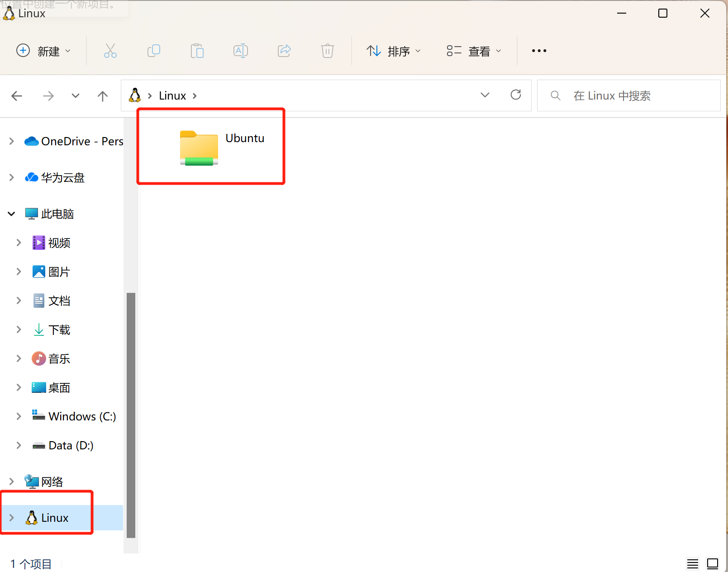The height and width of the screenshot is (572, 728).
Task: Click the Huawei cloud drive icon
Action: coord(31,177)
